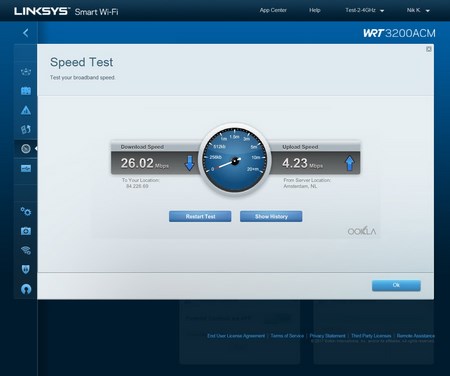Open the Parental Controls warning triangle icon
This screenshot has width=450, height=376.
tap(26, 110)
